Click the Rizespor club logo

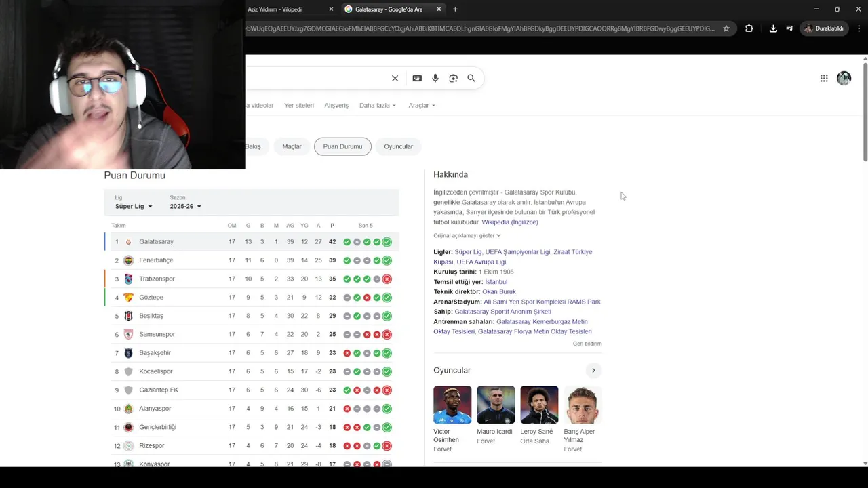point(128,446)
